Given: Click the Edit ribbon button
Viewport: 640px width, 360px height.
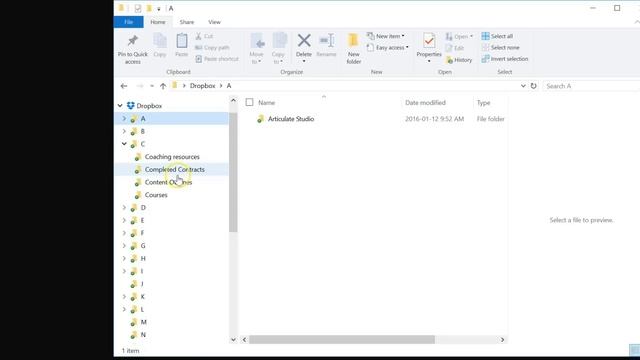Looking at the screenshot, I should tap(455, 48).
